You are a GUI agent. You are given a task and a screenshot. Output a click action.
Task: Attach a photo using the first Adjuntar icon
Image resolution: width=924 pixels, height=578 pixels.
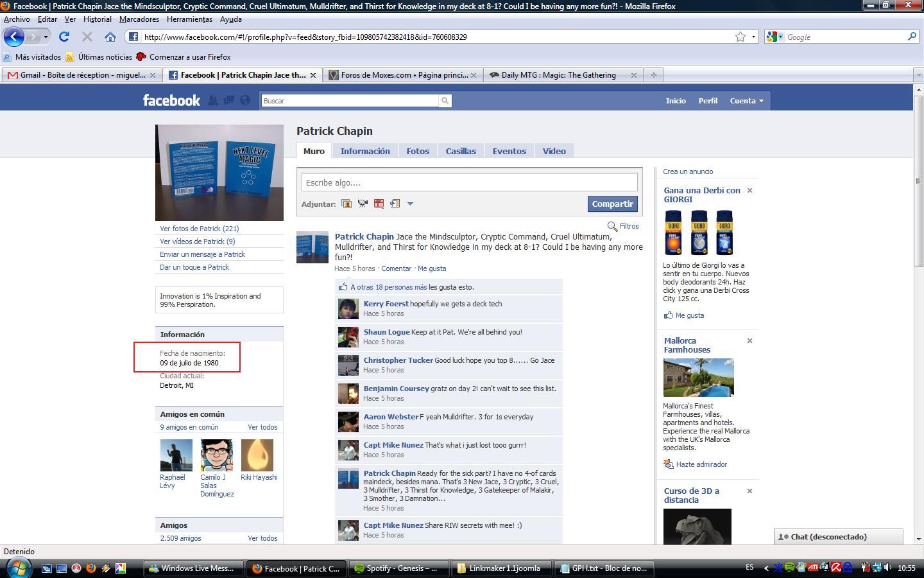346,204
